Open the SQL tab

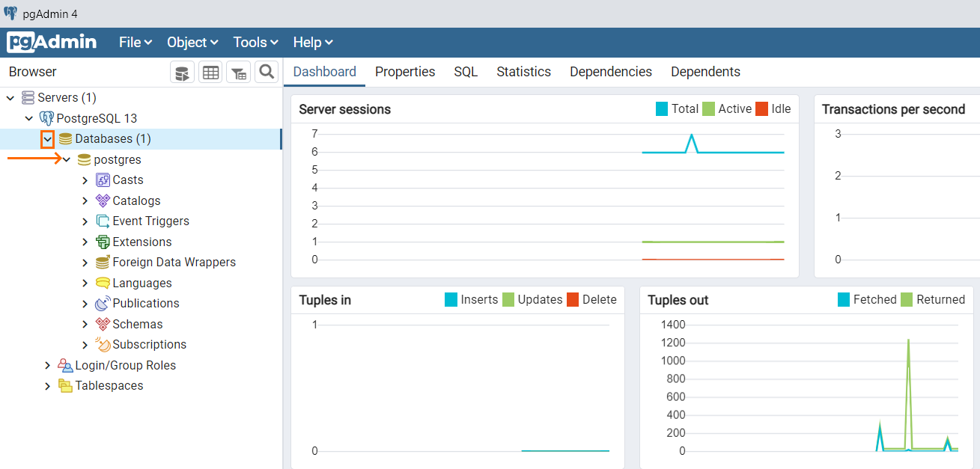pyautogui.click(x=466, y=72)
